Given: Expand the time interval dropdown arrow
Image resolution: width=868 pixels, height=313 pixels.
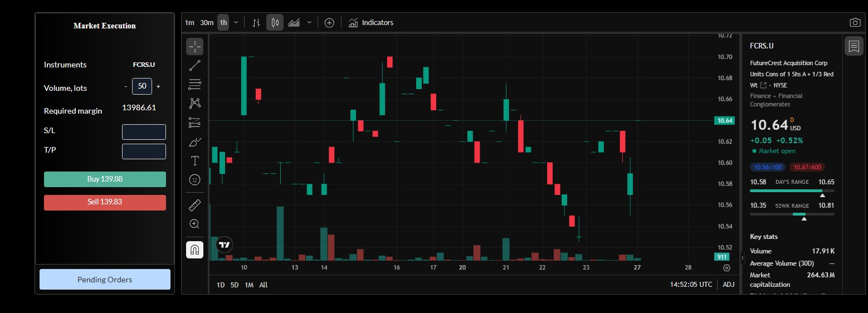Looking at the screenshot, I should (236, 22).
